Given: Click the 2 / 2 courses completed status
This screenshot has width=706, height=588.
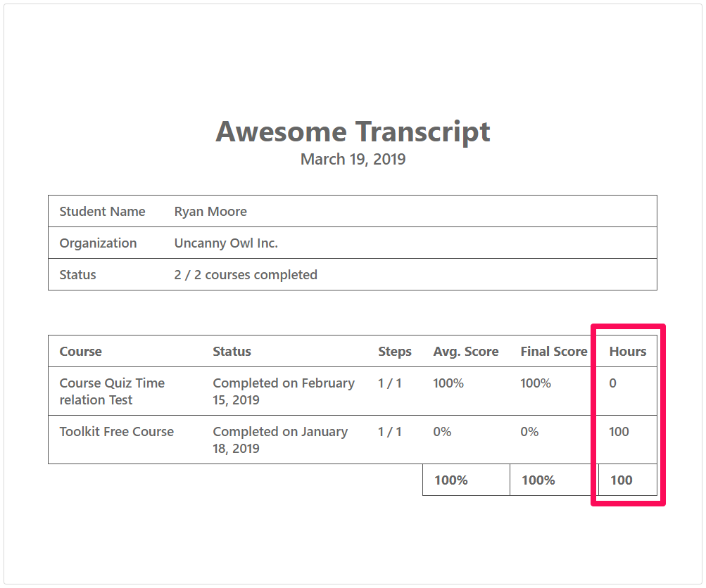Looking at the screenshot, I should 246,275.
